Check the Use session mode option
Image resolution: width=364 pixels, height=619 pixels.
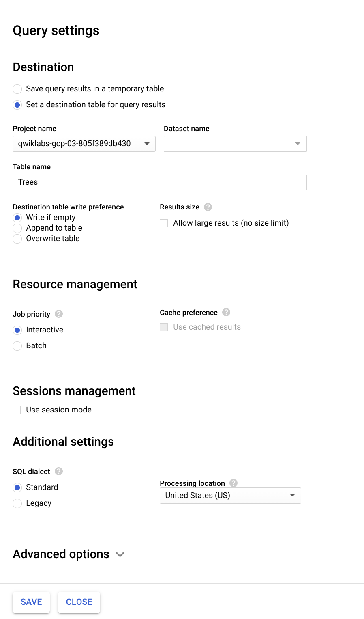16,410
